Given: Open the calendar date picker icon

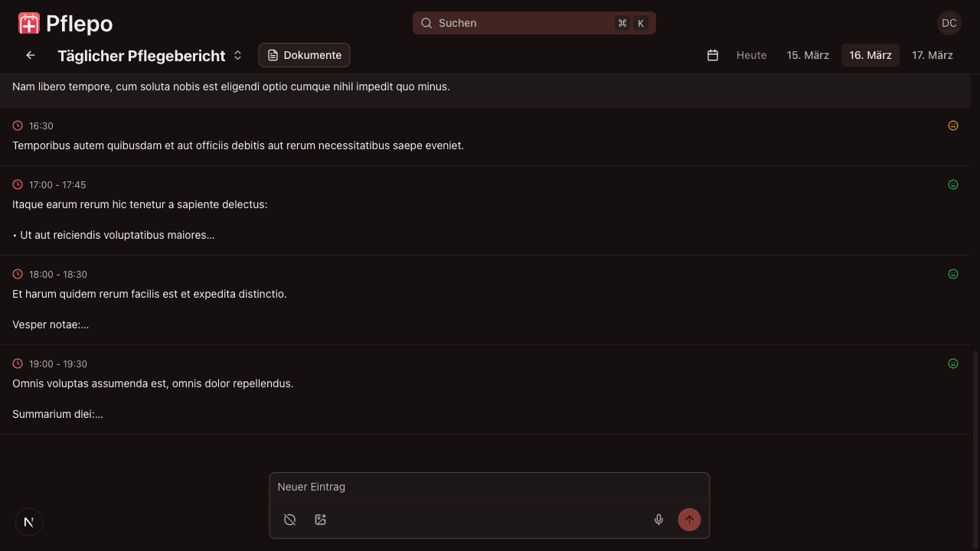Looking at the screenshot, I should pos(713,55).
